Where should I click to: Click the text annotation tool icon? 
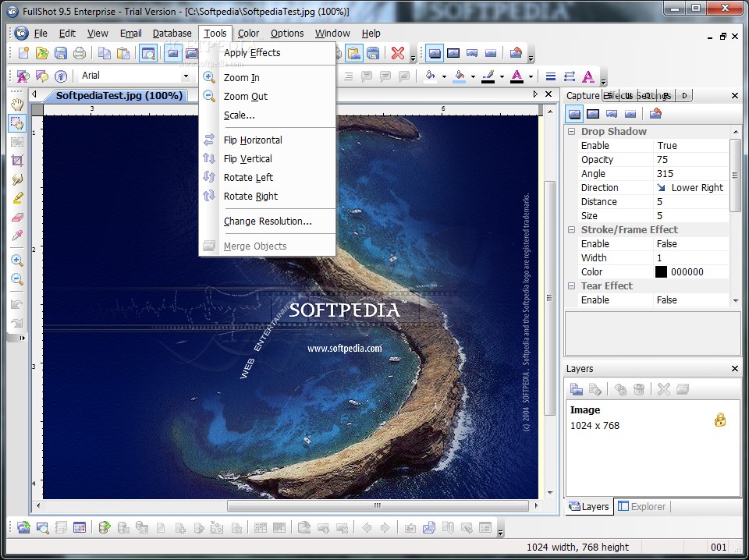23,76
